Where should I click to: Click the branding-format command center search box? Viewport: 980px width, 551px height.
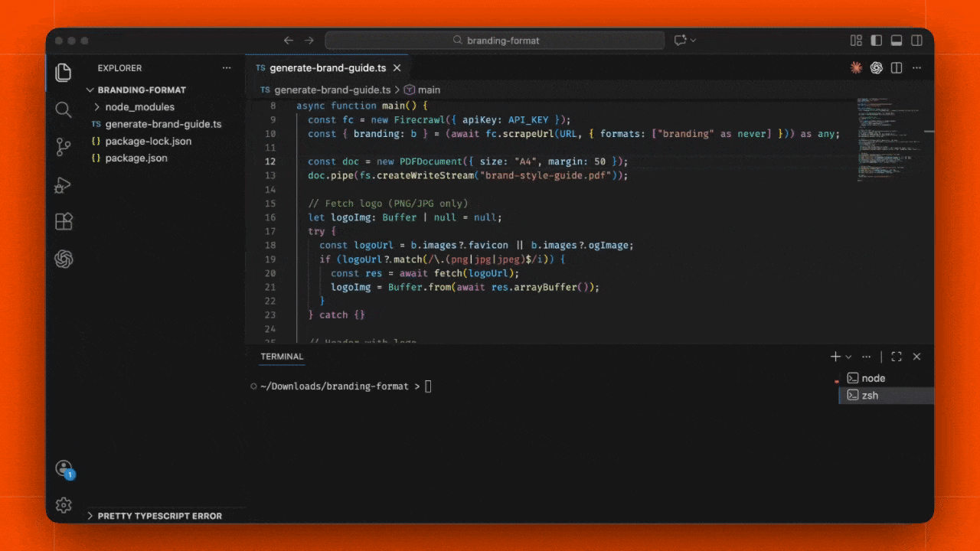click(495, 41)
